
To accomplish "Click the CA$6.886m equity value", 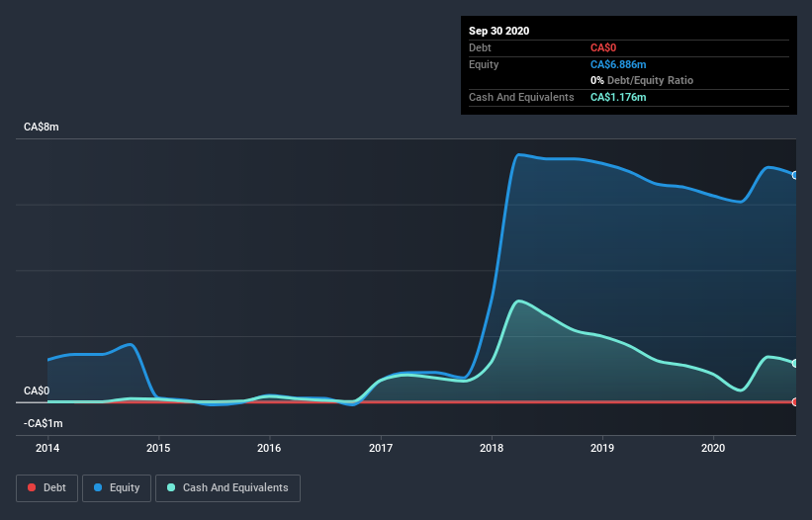I will (618, 64).
